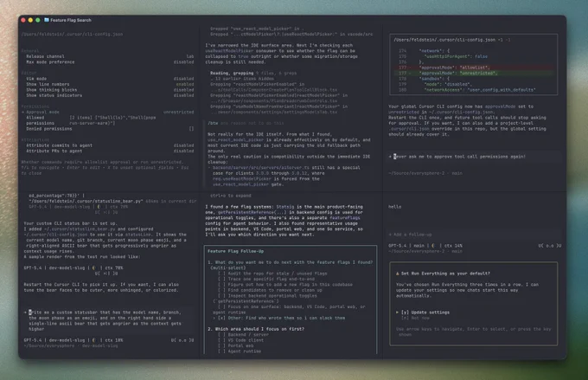Image resolution: width=588 pixels, height=380 pixels.
Task: Open the Release channel lab value
Action: (190, 56)
